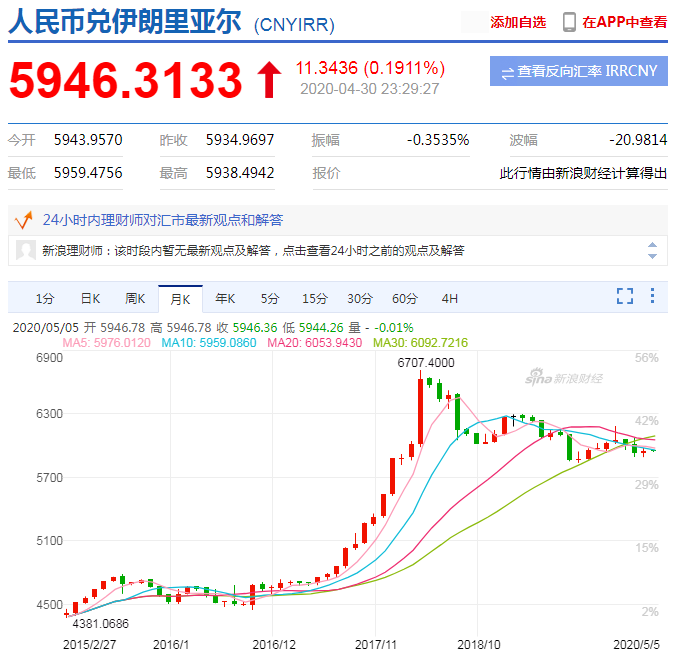Screen dimensions: 675x651
Task: Open 24小时内理财师对汇市最新观点和解答 link
Action: coord(163,220)
